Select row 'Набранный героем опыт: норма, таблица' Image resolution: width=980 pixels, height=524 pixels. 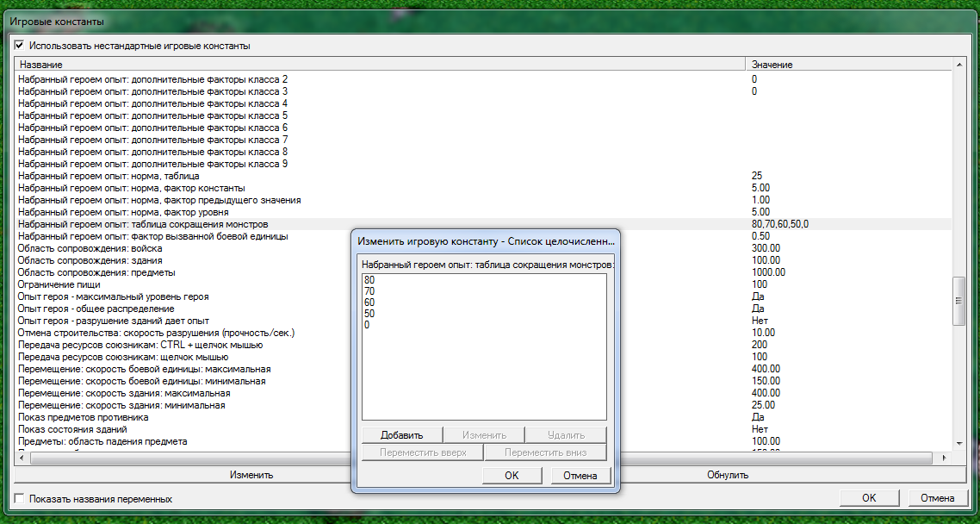point(483,176)
